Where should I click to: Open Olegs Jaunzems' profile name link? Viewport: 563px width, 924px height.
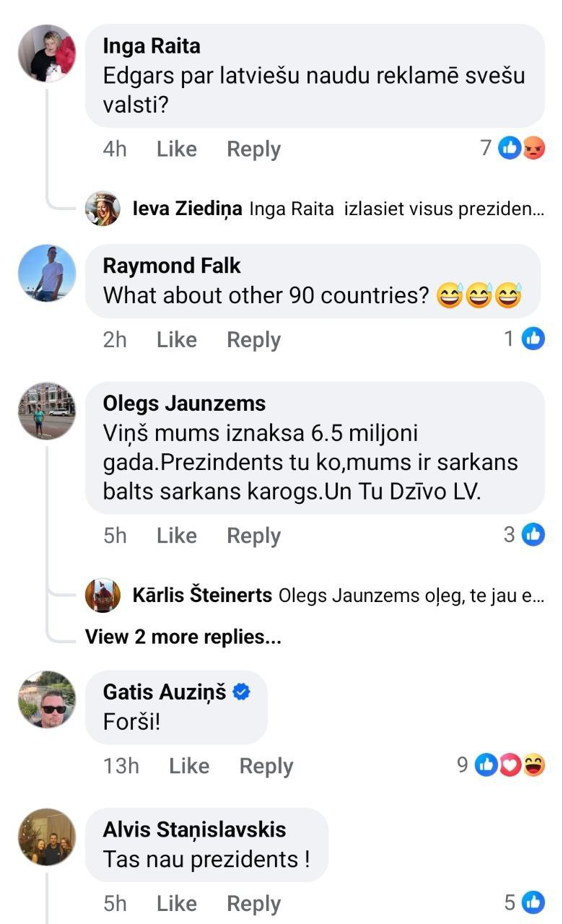point(184,403)
